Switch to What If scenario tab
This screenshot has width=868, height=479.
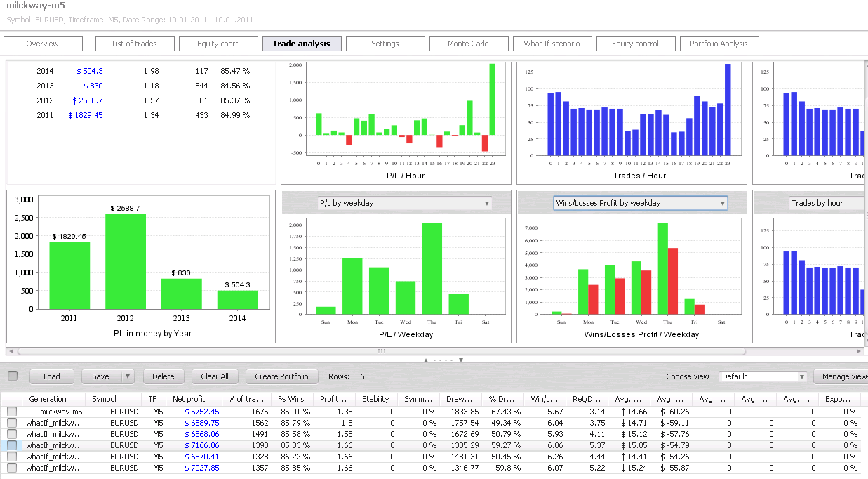pyautogui.click(x=552, y=44)
